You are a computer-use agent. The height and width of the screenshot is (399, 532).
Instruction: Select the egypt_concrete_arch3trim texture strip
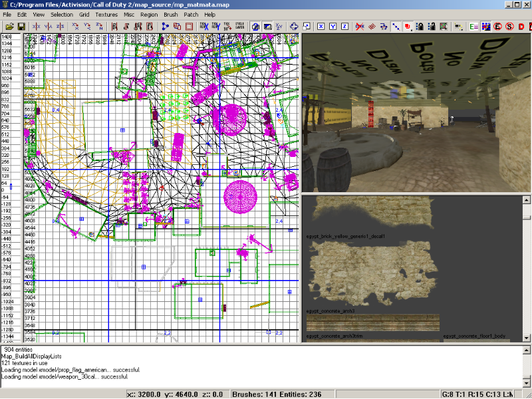coord(373,323)
